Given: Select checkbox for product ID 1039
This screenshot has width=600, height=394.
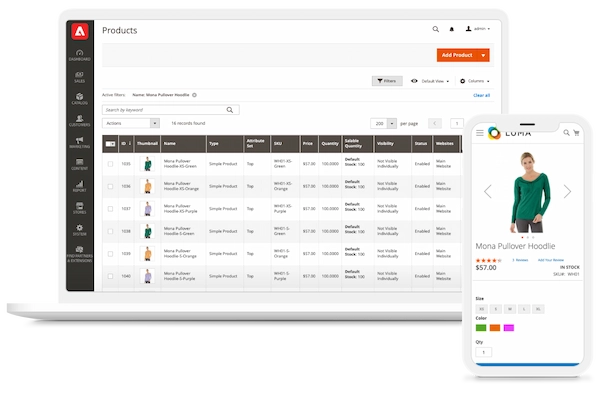Looking at the screenshot, I should click(110, 254).
